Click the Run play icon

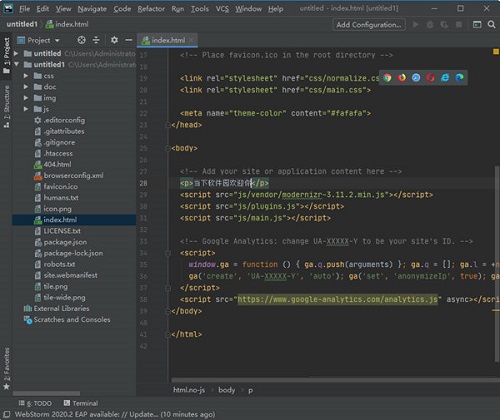pos(415,24)
